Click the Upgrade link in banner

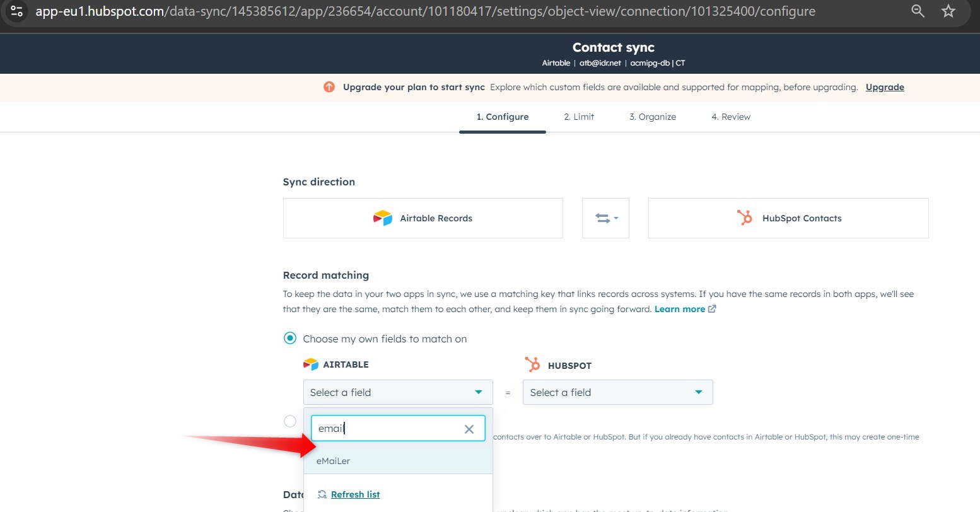[885, 87]
